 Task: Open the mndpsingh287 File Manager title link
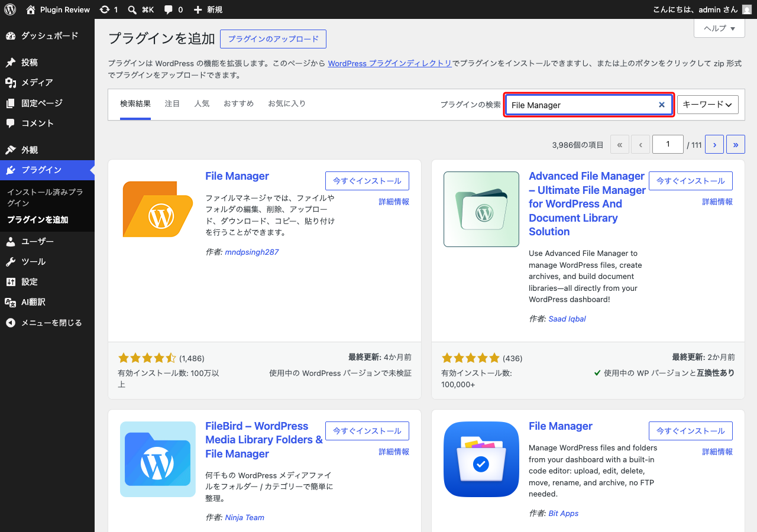pos(237,176)
